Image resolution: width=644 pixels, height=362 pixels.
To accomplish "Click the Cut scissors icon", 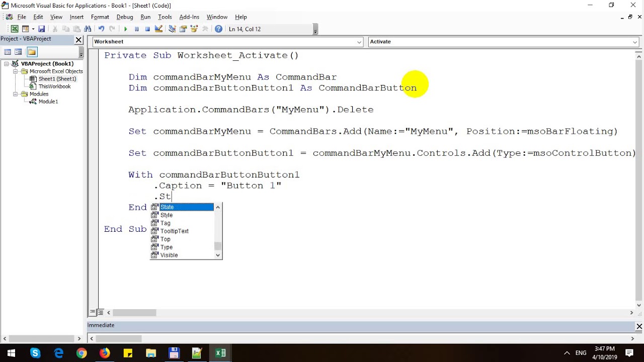I will [x=55, y=29].
